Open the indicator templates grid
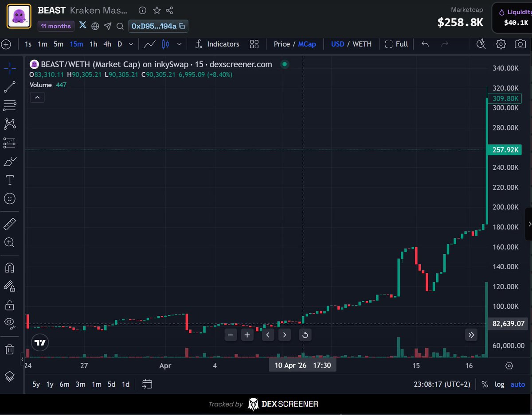532x415 pixels. click(x=254, y=44)
